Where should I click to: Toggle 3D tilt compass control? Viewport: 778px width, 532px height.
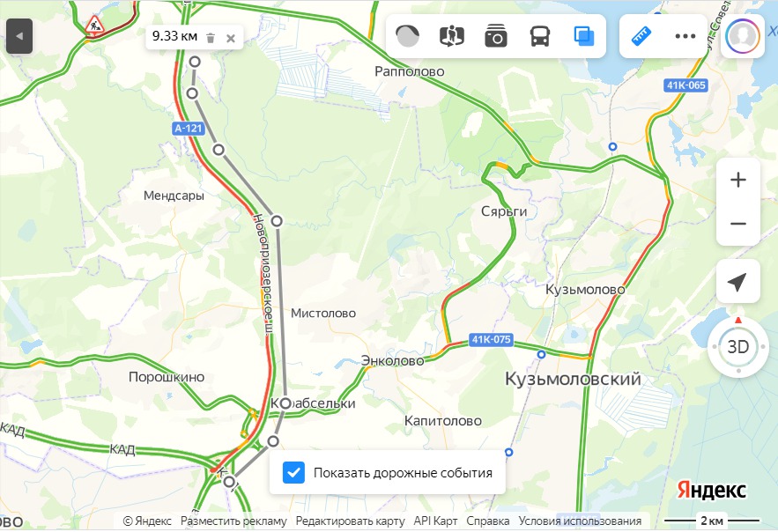[x=738, y=346]
